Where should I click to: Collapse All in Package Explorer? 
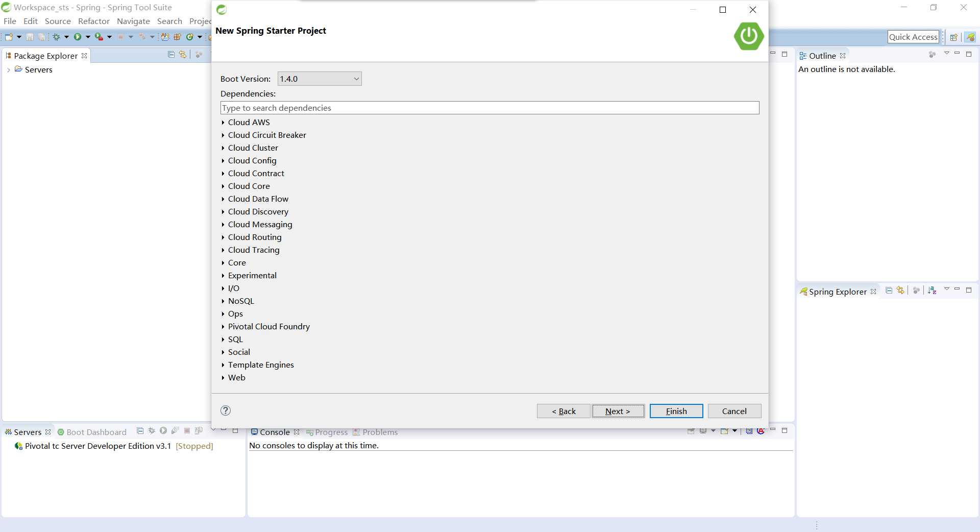171,55
